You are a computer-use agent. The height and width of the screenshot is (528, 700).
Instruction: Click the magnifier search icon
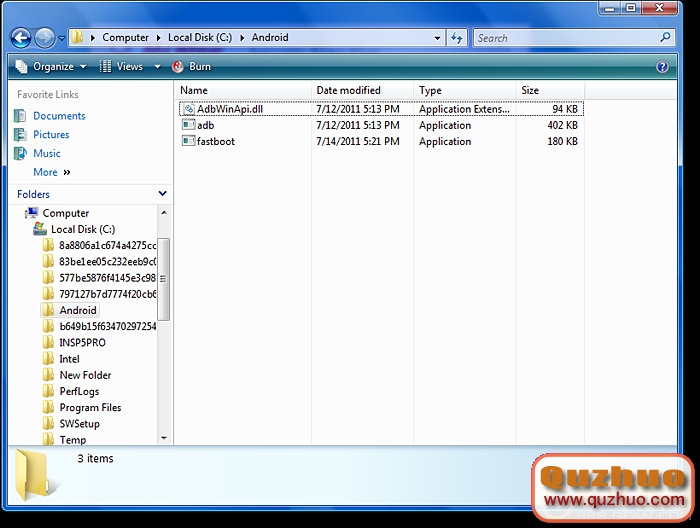tap(665, 37)
